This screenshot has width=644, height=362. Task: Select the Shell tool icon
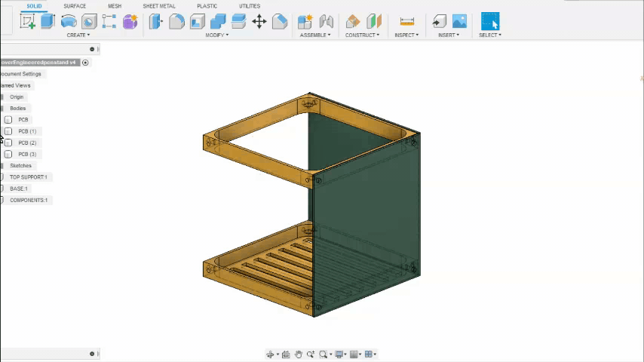198,21
